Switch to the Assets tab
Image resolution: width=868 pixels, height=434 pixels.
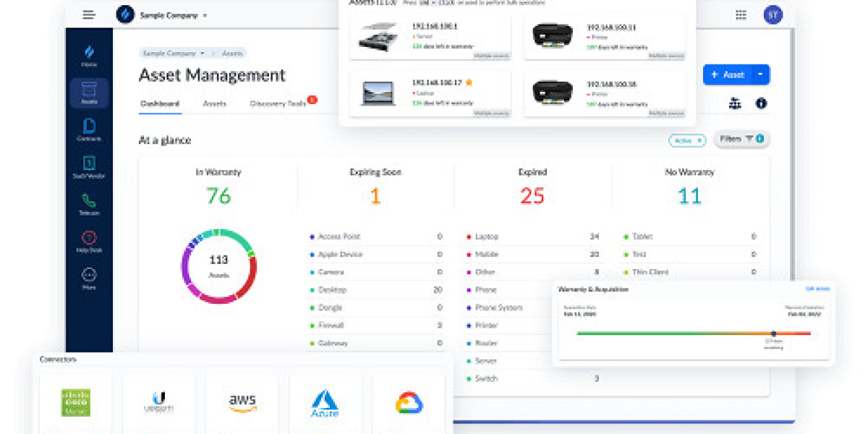click(x=215, y=103)
